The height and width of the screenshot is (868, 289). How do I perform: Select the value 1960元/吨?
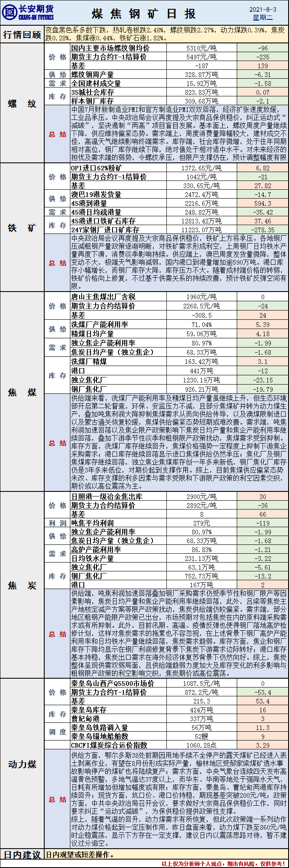[201, 297]
